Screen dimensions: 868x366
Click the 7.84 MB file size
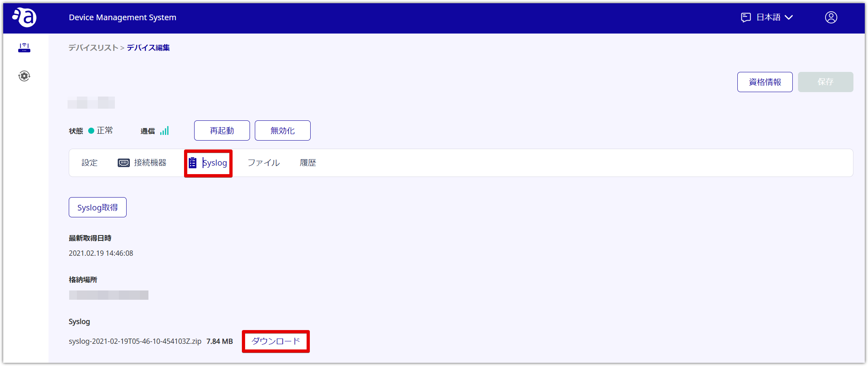pyautogui.click(x=220, y=341)
